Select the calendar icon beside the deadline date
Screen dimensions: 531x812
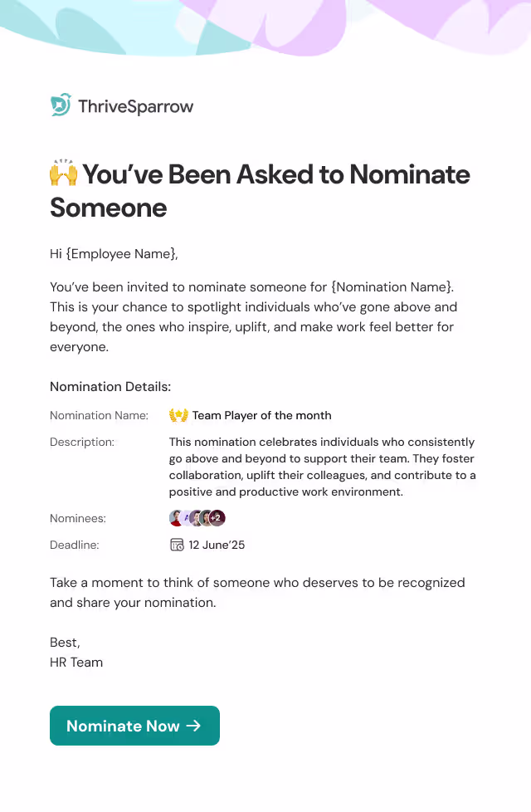click(177, 545)
